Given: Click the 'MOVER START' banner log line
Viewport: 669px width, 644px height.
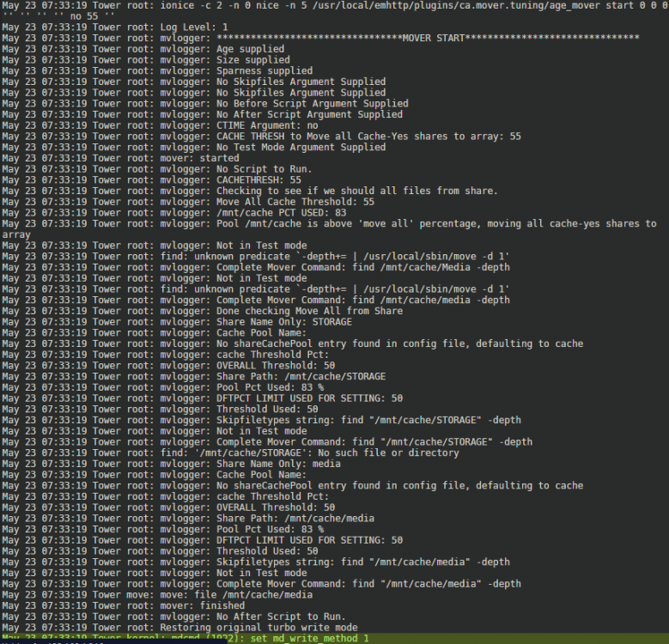Looking at the screenshot, I should [x=320, y=38].
